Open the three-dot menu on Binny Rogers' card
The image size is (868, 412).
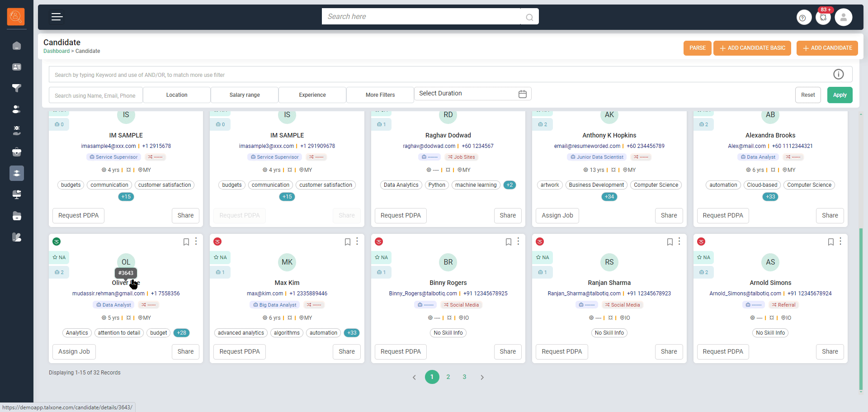[x=518, y=242]
